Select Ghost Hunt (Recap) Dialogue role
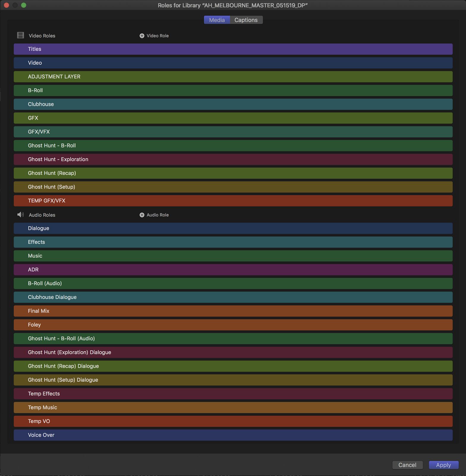Screen dimensions: 466x476 (233, 366)
